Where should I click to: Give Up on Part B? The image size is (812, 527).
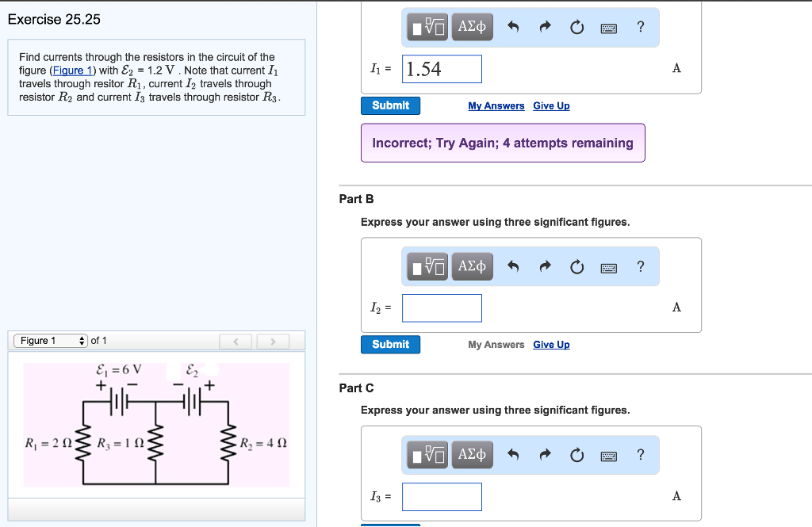(x=550, y=344)
